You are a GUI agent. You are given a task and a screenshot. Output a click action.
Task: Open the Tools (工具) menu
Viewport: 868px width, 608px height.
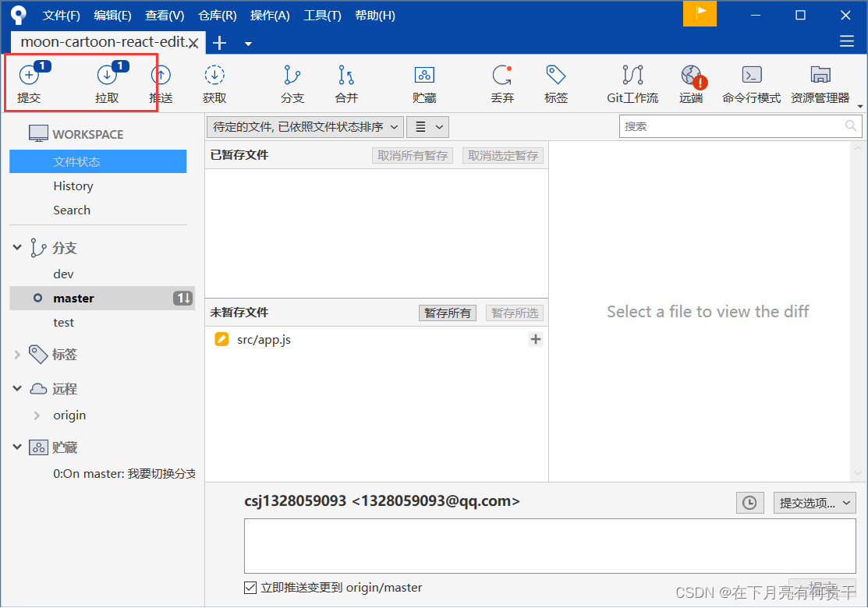[322, 16]
